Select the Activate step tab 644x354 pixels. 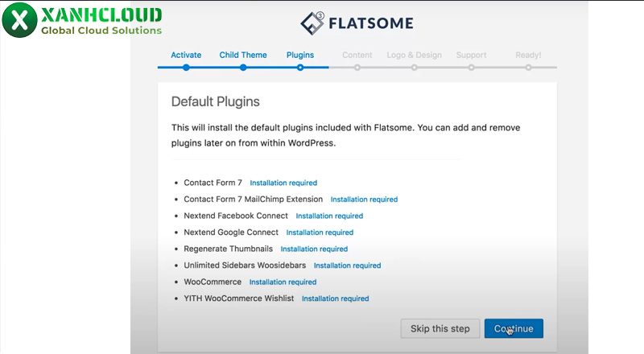point(186,56)
